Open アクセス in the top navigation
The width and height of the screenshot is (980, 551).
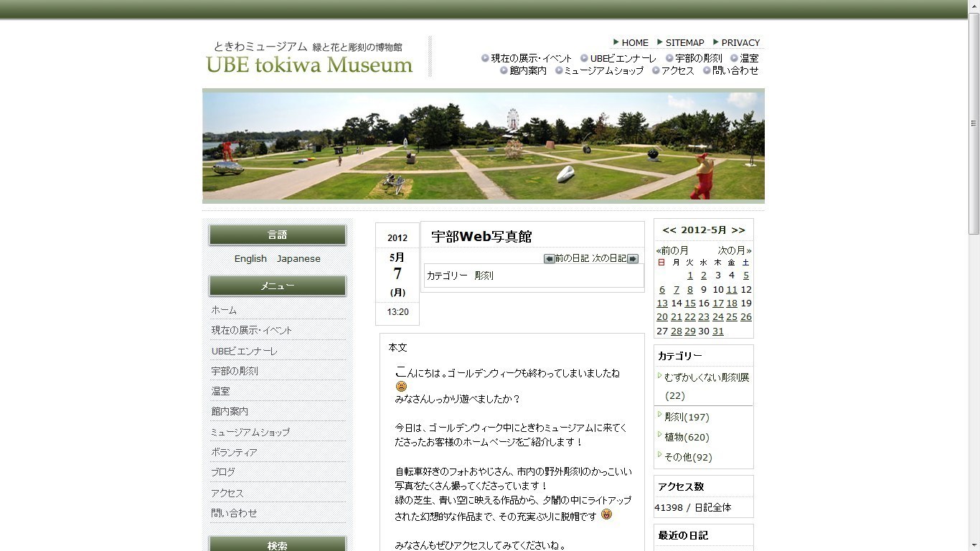pos(678,71)
